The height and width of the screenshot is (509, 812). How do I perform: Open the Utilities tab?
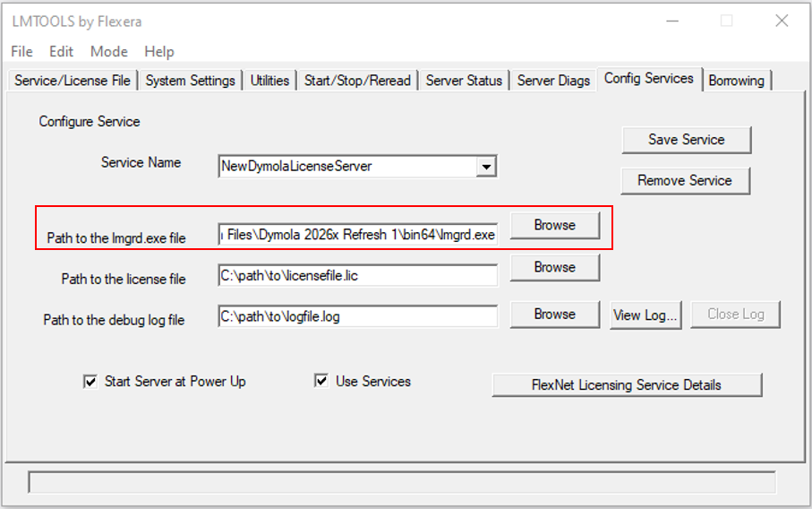pos(269,81)
